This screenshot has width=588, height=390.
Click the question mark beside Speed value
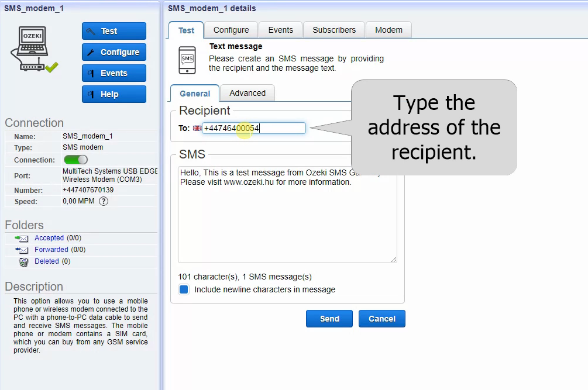coord(104,202)
